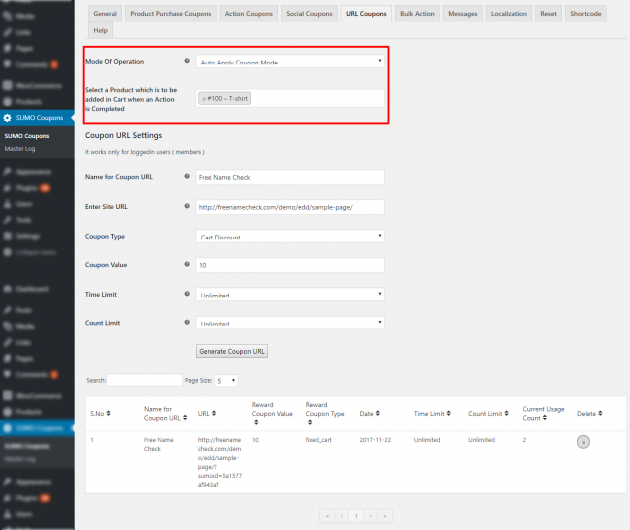630x530 pixels.
Task: Switch to the Shortcode tab
Action: 586,14
